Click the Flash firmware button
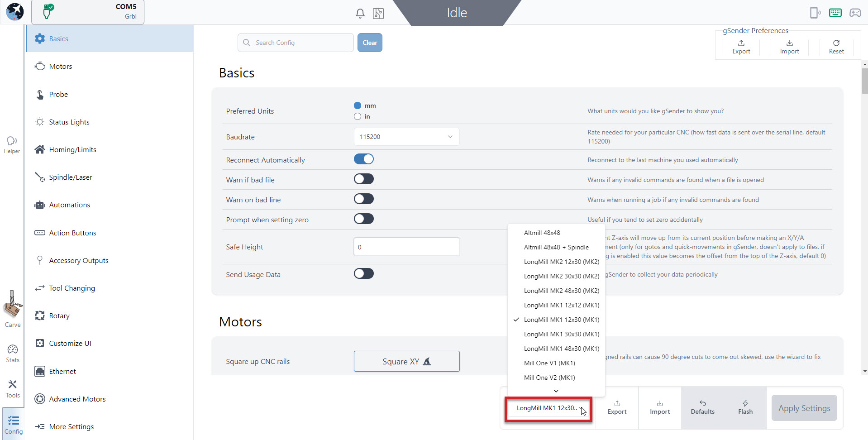The image size is (868, 440). tap(745, 407)
